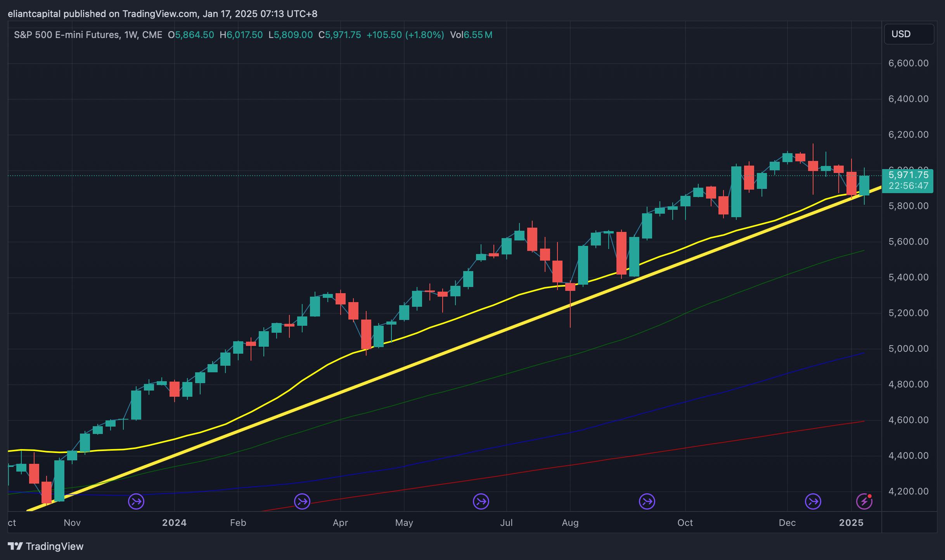Click the +105.50 (+1.80%) change value

click(405, 35)
